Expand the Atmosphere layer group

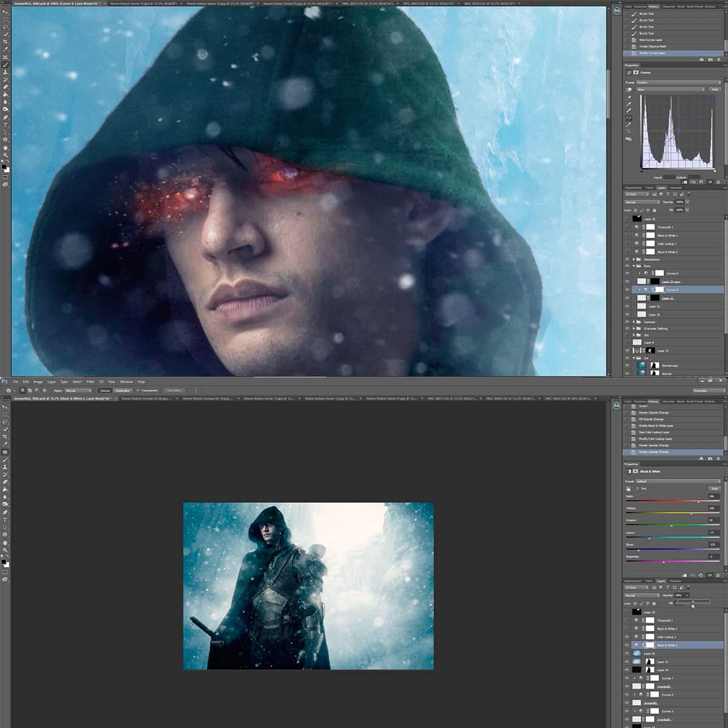pyautogui.click(x=635, y=259)
